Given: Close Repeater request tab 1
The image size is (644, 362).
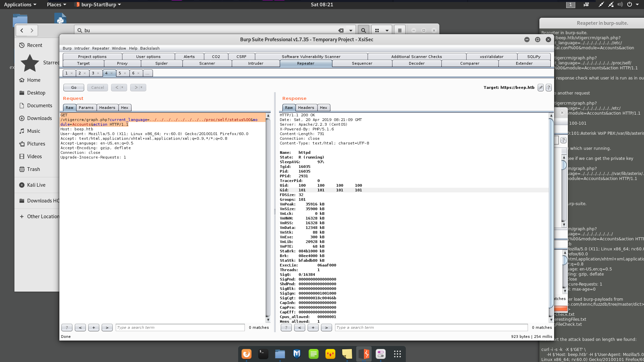Looking at the screenshot, I should click(71, 73).
